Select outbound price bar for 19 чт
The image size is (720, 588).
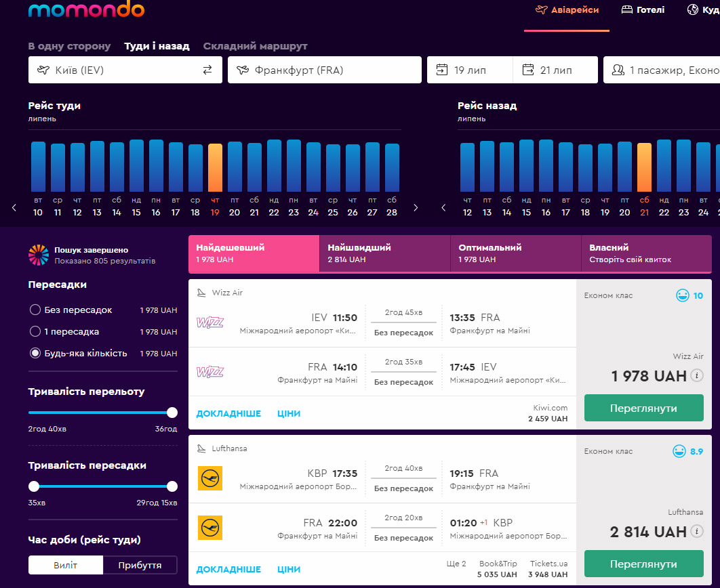click(x=216, y=167)
